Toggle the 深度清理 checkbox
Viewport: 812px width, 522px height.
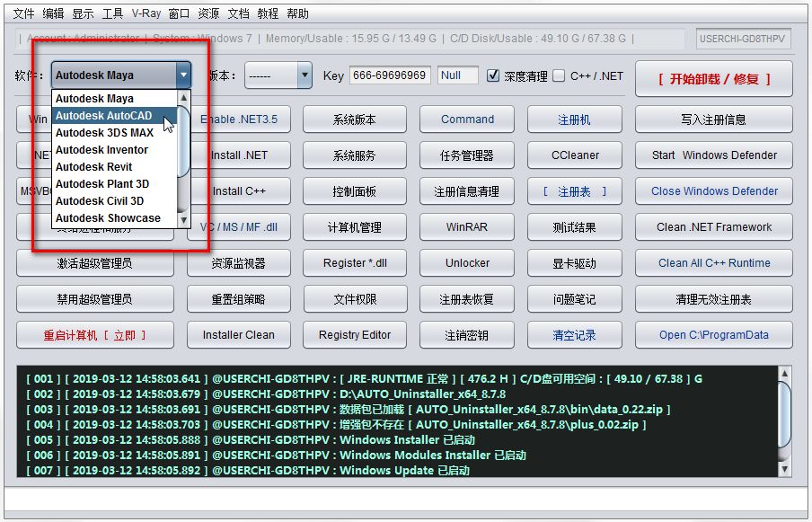coord(493,75)
